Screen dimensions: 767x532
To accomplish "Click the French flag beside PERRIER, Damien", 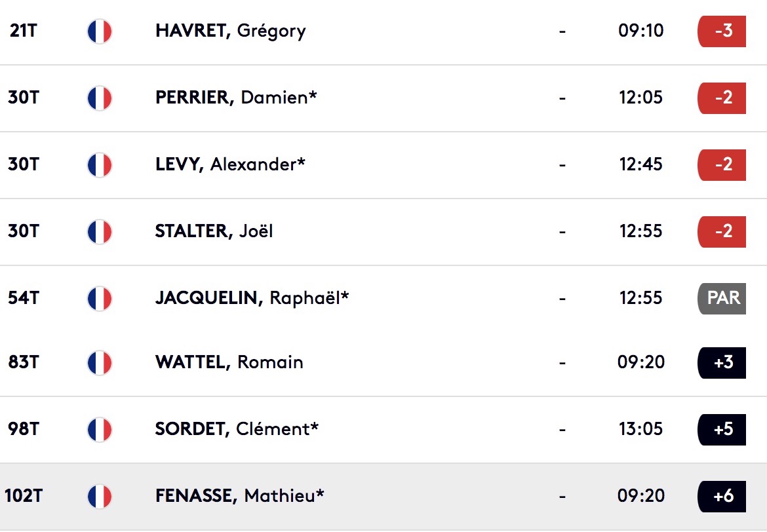I will 100,98.
